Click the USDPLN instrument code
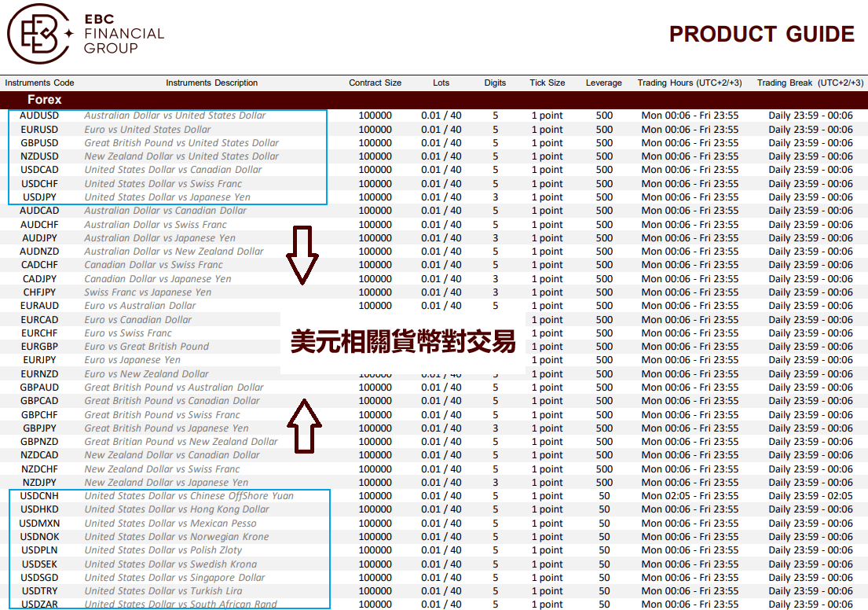 tap(39, 550)
